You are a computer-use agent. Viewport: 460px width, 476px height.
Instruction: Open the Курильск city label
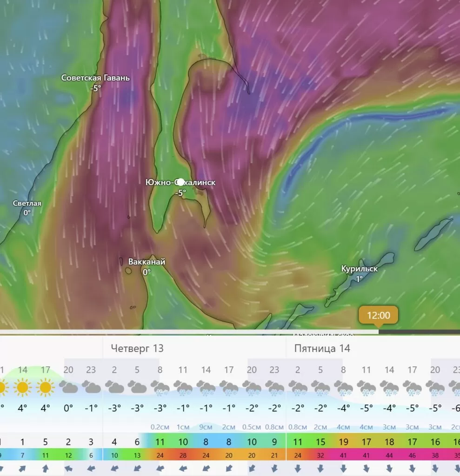click(360, 269)
